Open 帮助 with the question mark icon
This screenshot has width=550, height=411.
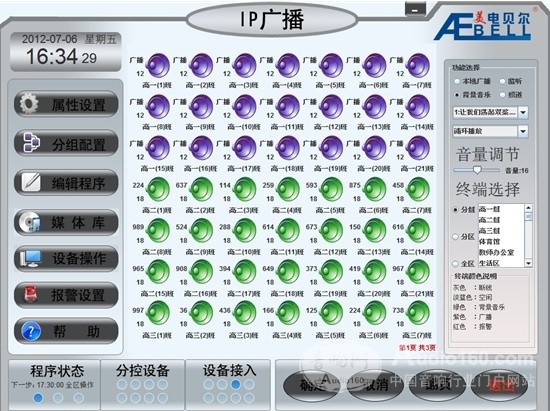(66, 331)
